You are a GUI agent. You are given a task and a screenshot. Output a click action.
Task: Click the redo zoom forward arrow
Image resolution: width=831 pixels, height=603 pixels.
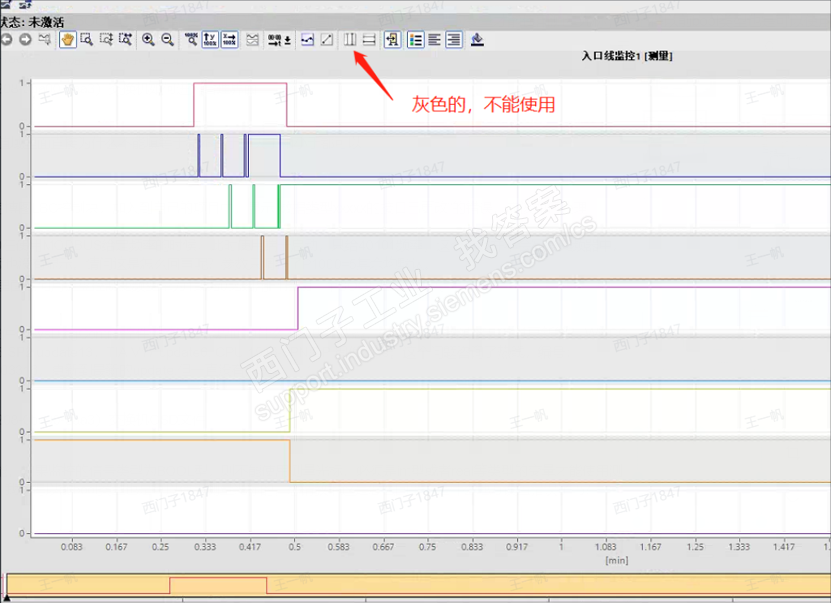pyautogui.click(x=25, y=39)
